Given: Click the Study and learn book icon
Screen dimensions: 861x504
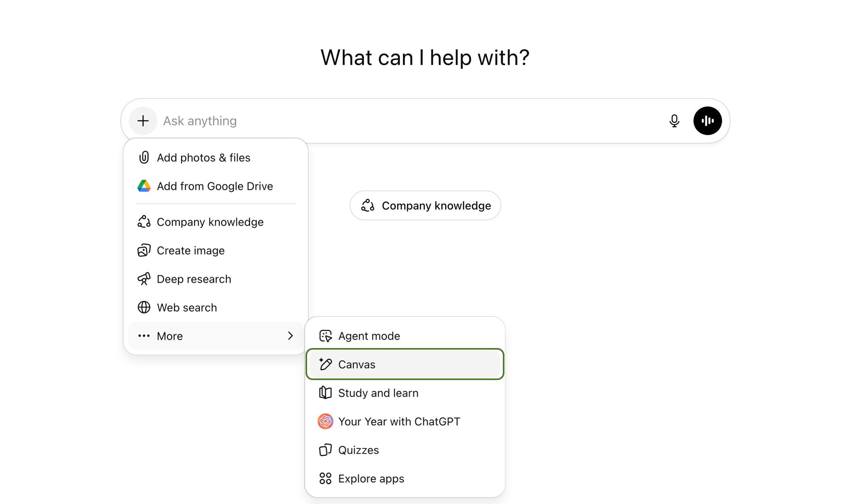Looking at the screenshot, I should (325, 393).
